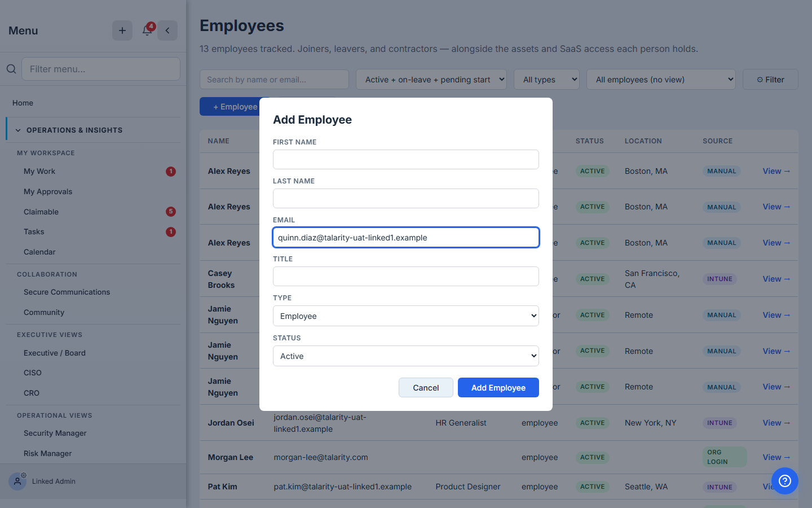This screenshot has width=812, height=508.
Task: Open Community in the menu
Action: point(44,313)
